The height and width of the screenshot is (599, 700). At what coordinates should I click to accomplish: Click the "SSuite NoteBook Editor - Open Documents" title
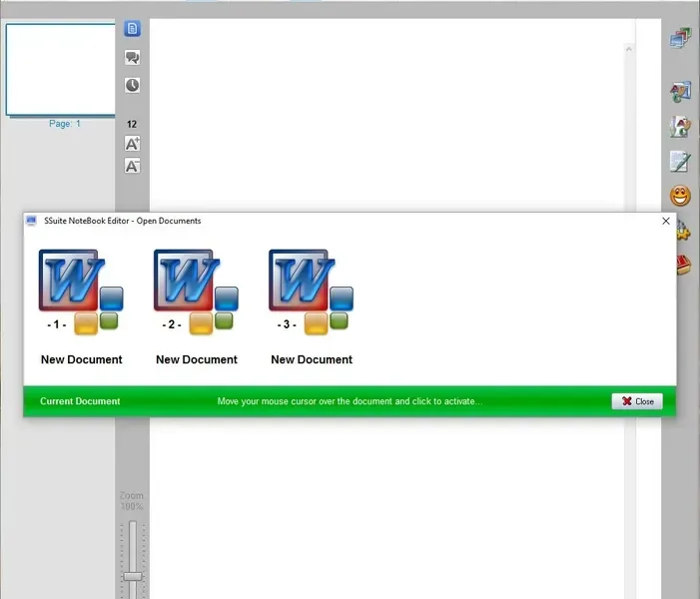coord(122,221)
